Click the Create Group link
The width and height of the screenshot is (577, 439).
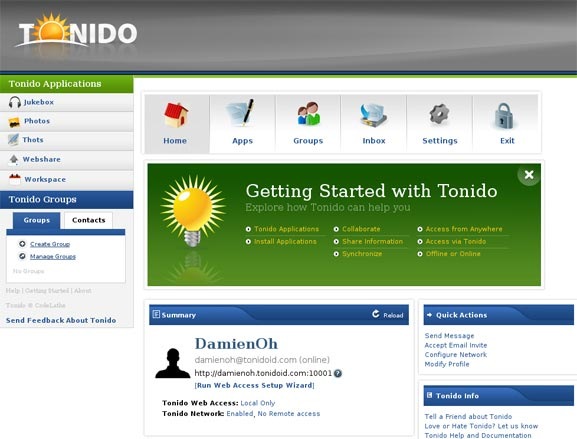pyautogui.click(x=50, y=244)
